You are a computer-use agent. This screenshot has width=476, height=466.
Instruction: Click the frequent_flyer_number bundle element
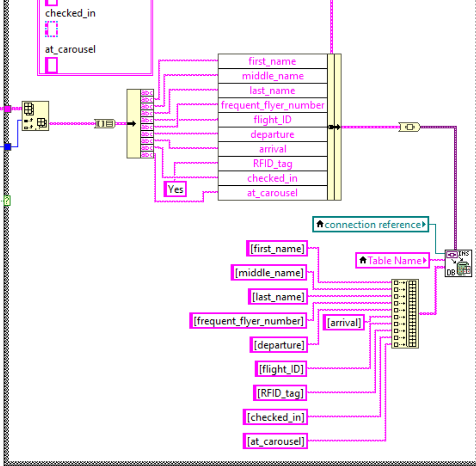coord(273,105)
